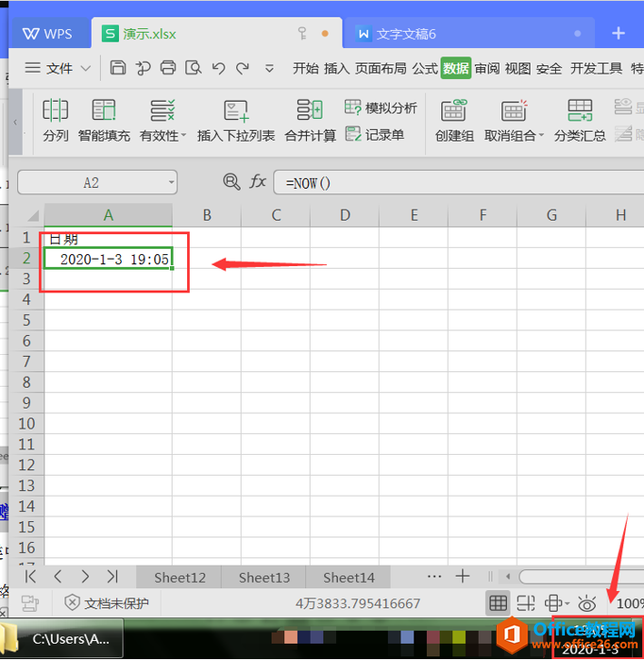Click cell A2 showing 2020-1-3 19:05
Viewport: 644px width, 660px height.
(x=108, y=259)
